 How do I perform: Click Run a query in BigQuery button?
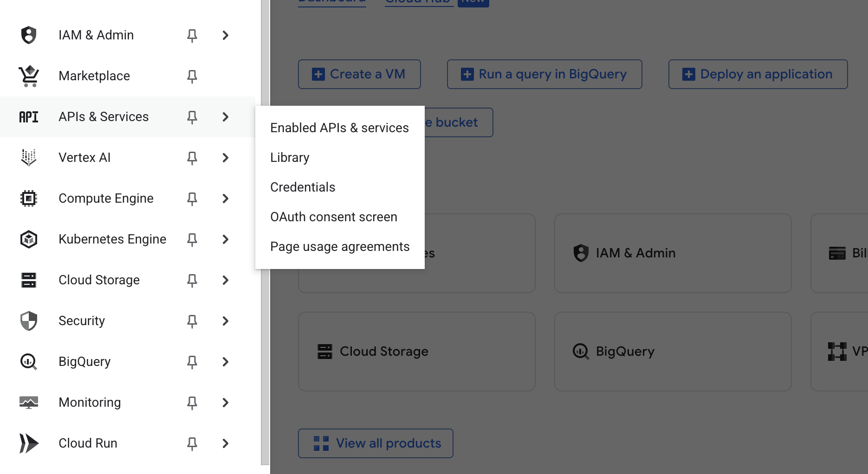click(544, 74)
